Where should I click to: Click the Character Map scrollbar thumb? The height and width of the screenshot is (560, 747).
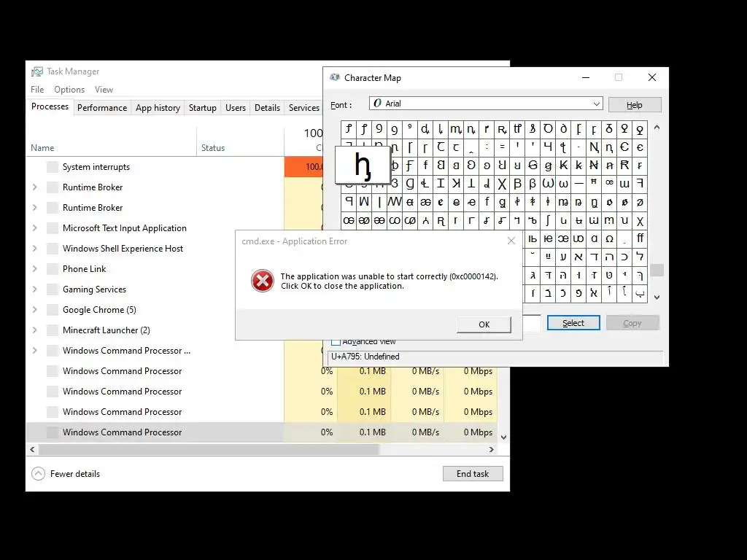click(657, 270)
